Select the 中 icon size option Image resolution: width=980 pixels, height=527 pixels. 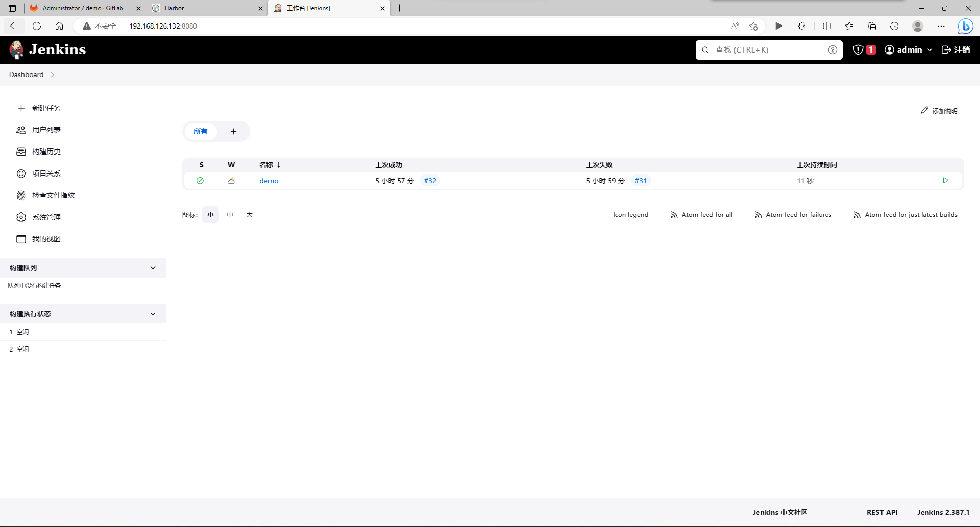(x=230, y=214)
